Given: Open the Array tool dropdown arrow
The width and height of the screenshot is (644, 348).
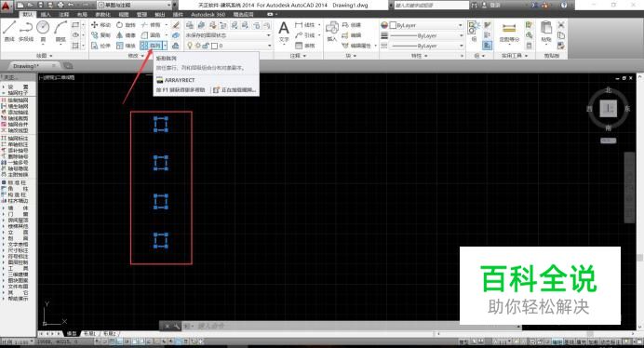Looking at the screenshot, I should [165, 46].
